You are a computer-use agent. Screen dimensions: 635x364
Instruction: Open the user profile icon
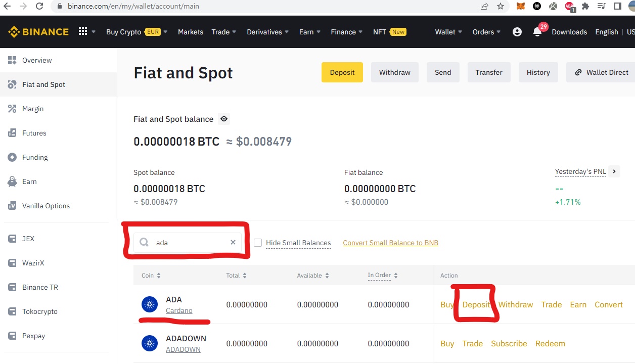click(517, 32)
